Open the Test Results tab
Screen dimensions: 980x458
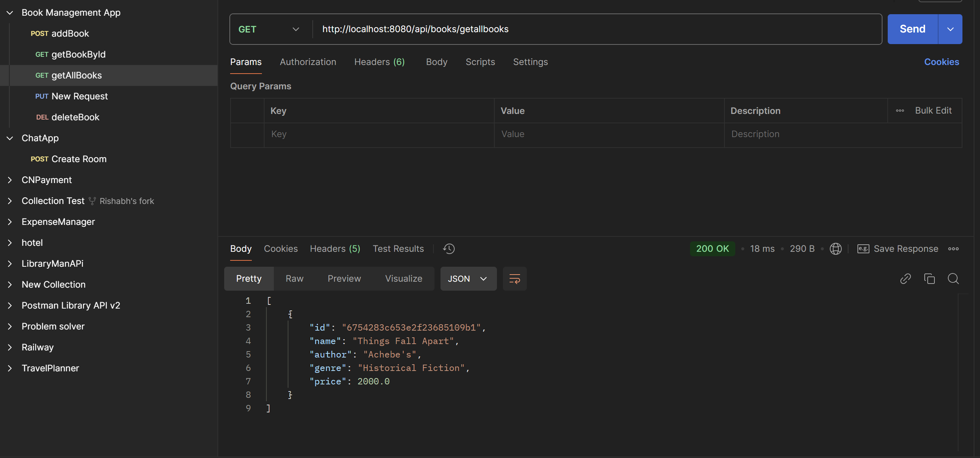(x=398, y=248)
